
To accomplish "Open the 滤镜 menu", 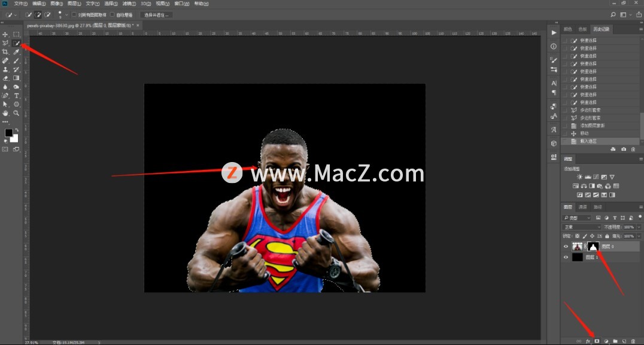I will (x=129, y=4).
